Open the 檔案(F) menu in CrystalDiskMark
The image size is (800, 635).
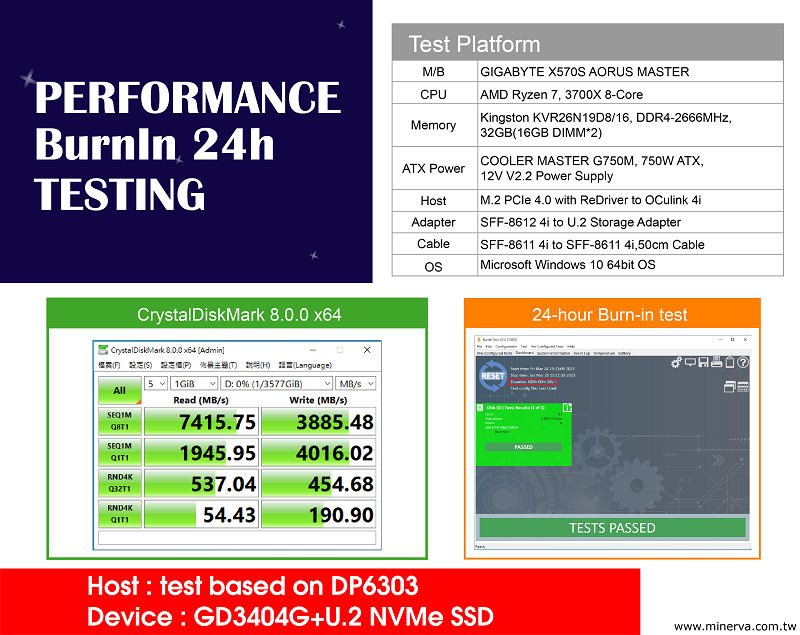tap(109, 365)
